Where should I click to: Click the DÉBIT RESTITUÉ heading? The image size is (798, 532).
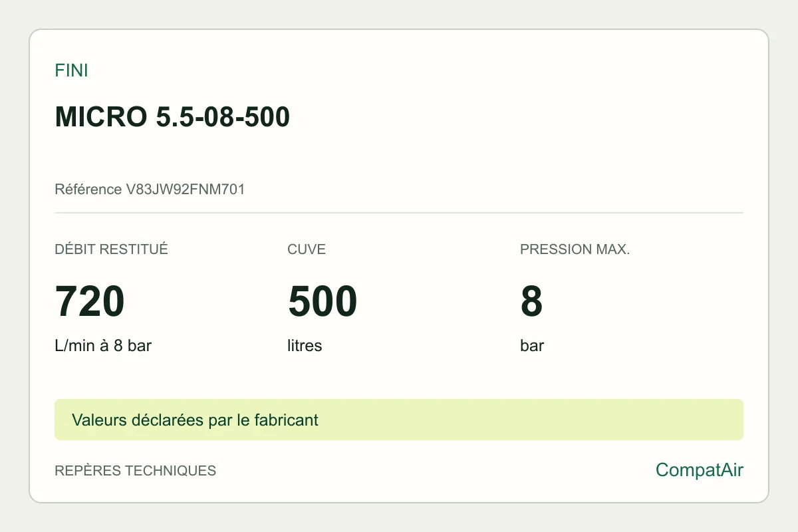tap(111, 249)
